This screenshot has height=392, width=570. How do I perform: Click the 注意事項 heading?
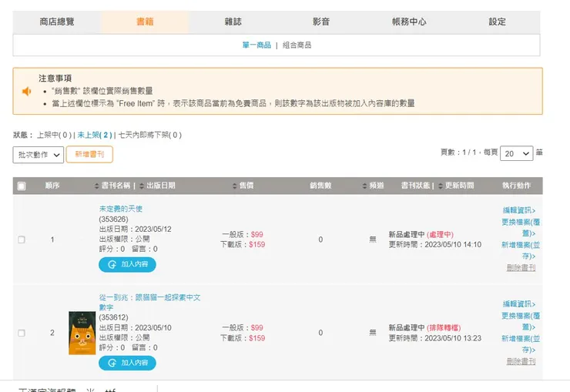[55, 79]
